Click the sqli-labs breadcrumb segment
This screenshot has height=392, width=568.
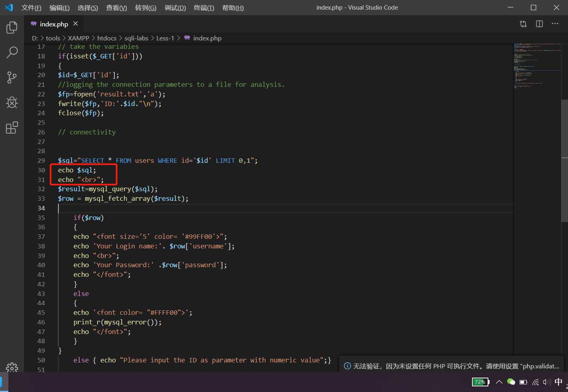(x=136, y=38)
